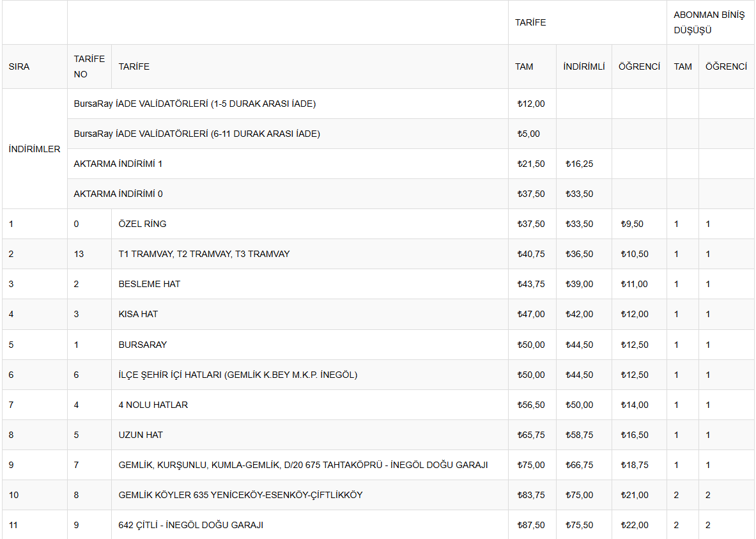Click the ₺40,75 full fare for tramway
The image size is (756, 539).
pos(531,254)
